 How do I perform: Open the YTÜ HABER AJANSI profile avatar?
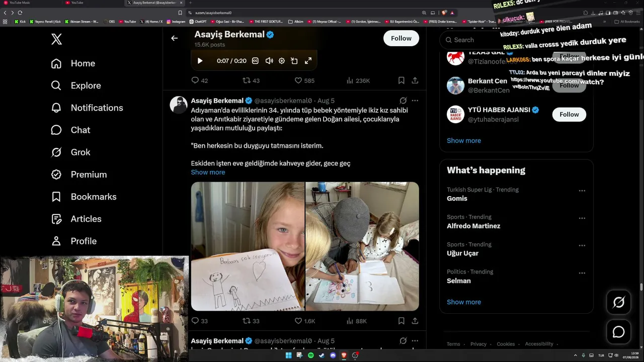point(455,114)
